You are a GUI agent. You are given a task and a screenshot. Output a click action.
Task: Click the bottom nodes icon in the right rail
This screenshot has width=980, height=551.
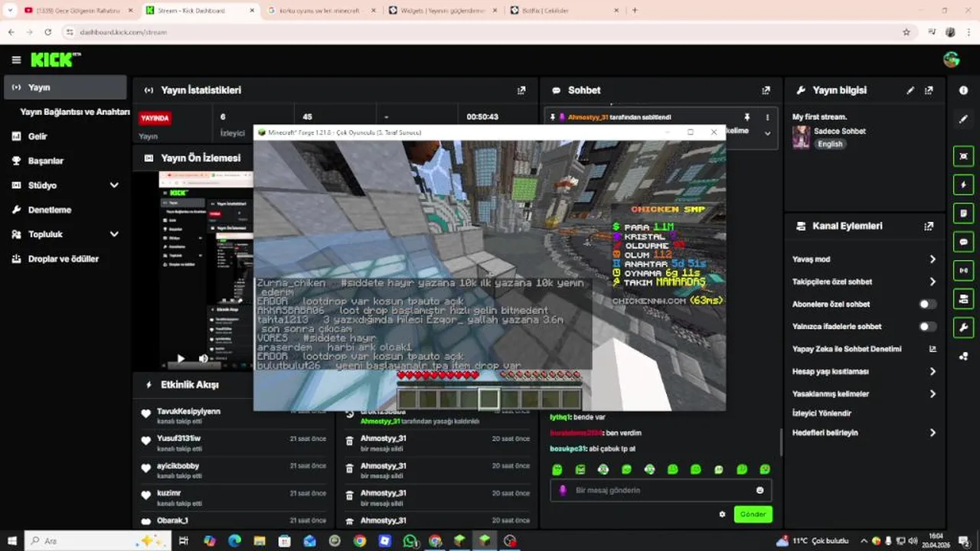pyautogui.click(x=963, y=356)
